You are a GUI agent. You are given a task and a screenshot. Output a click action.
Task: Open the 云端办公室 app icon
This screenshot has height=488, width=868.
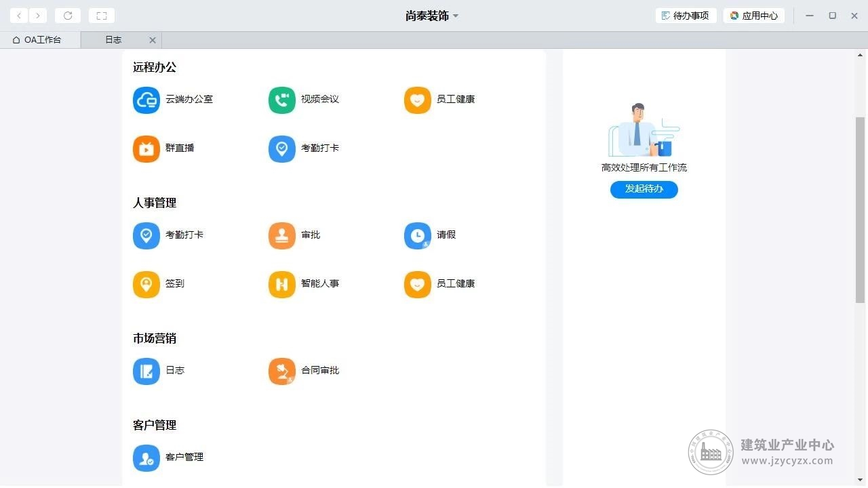[146, 100]
